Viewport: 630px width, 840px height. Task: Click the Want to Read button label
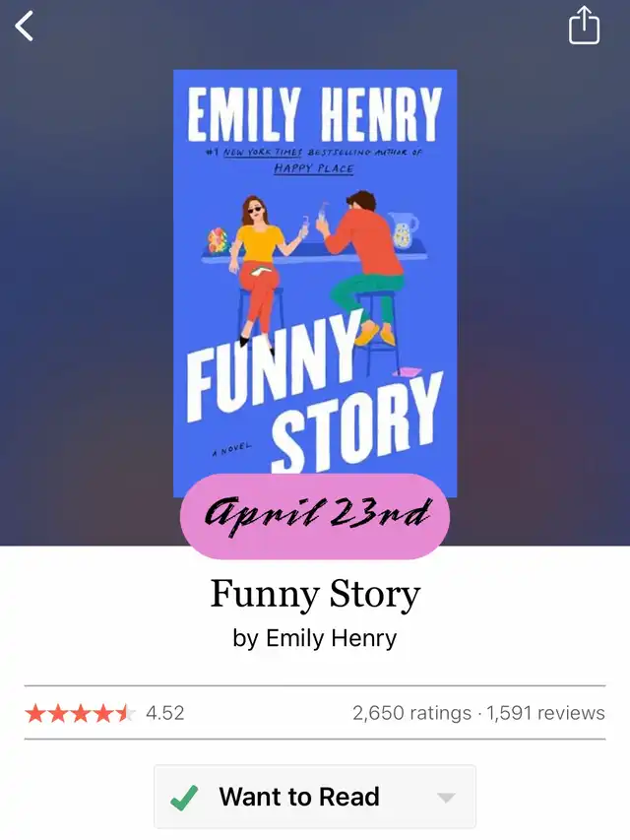(299, 797)
